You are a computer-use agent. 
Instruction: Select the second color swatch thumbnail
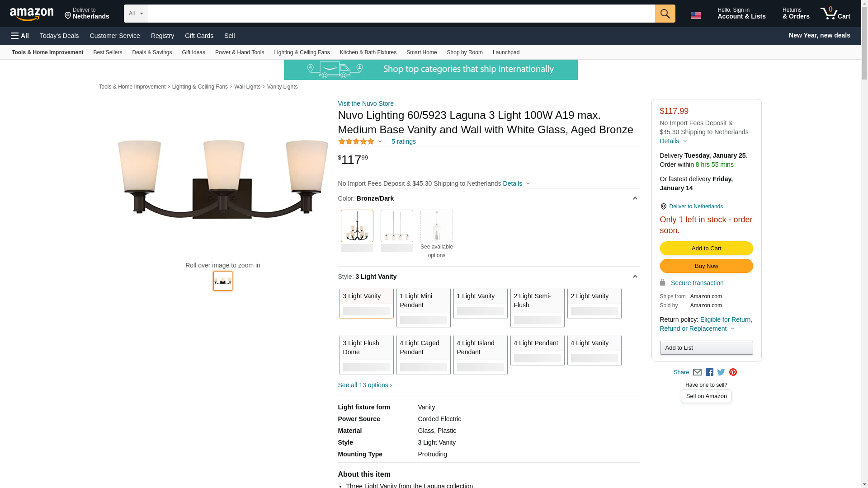396,226
